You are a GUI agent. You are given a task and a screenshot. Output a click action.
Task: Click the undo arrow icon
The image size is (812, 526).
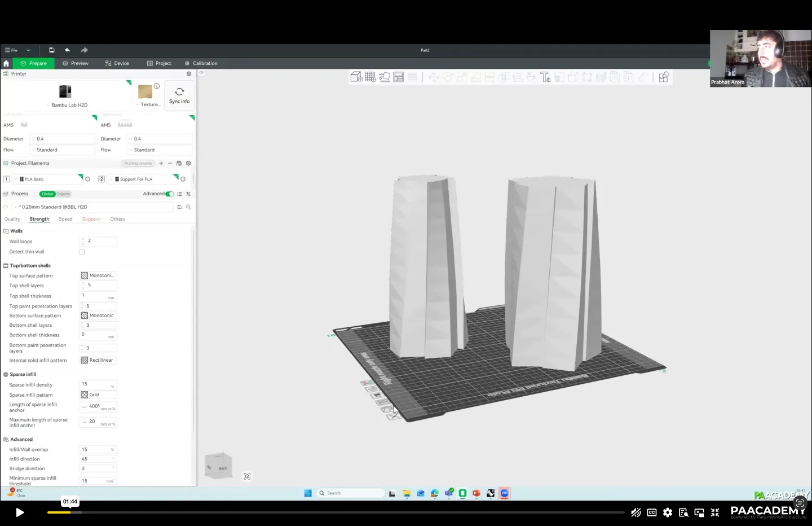[x=67, y=50]
